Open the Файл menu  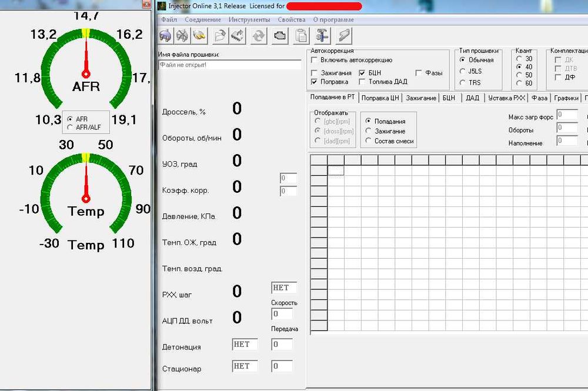169,19
